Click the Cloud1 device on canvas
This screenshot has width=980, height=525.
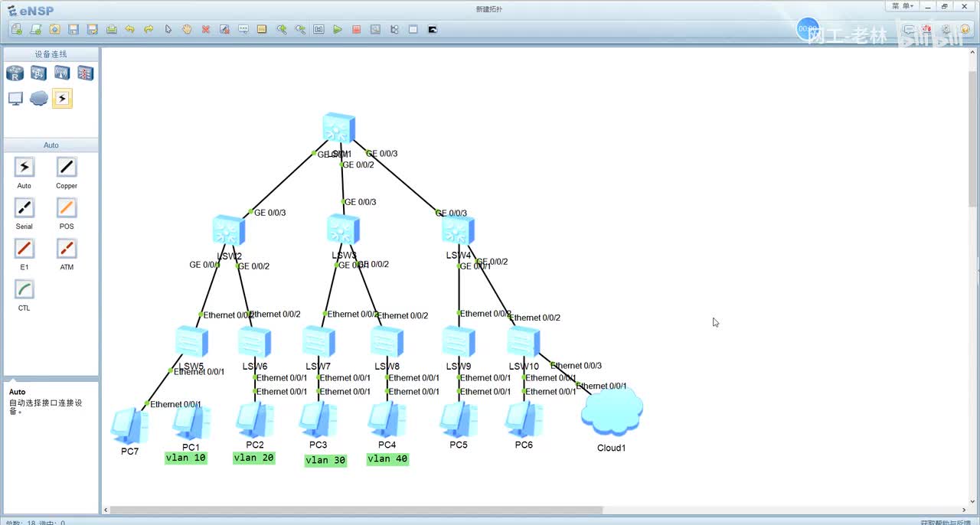611,413
